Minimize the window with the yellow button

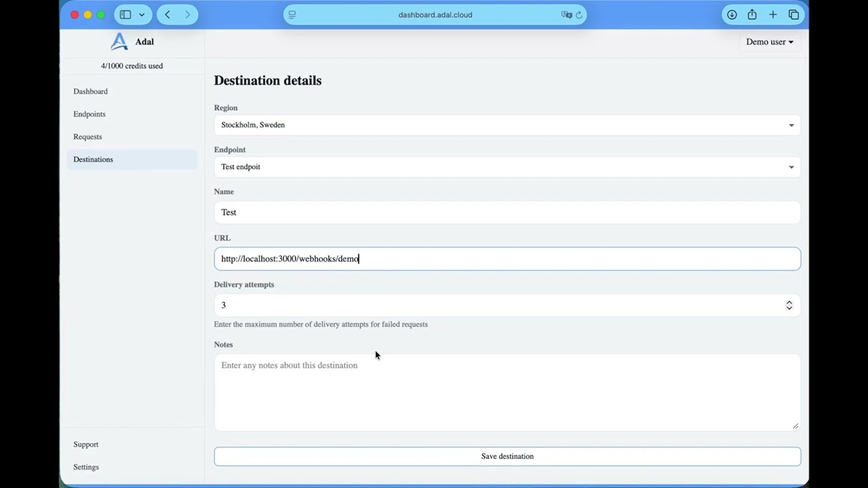tap(88, 15)
